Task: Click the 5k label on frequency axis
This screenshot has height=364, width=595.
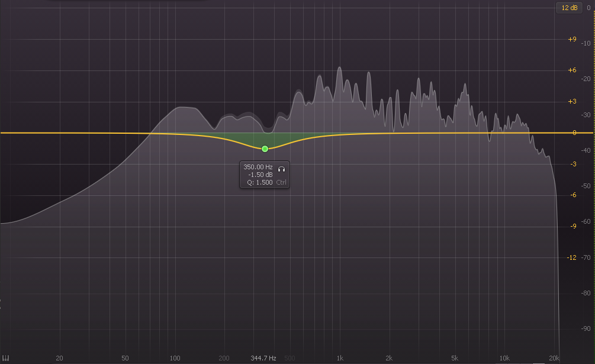Action: point(455,358)
